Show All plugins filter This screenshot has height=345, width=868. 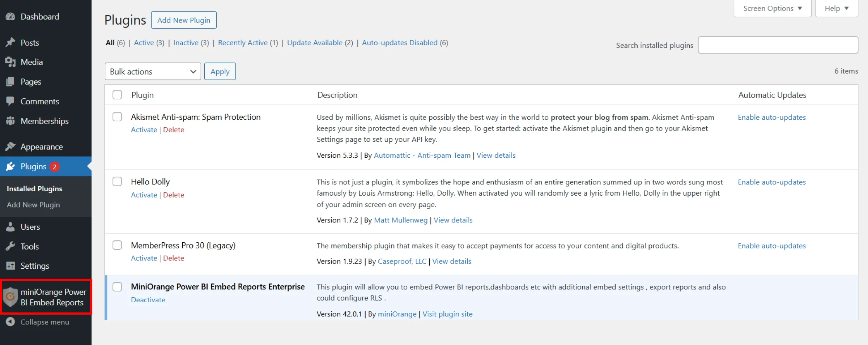click(110, 43)
